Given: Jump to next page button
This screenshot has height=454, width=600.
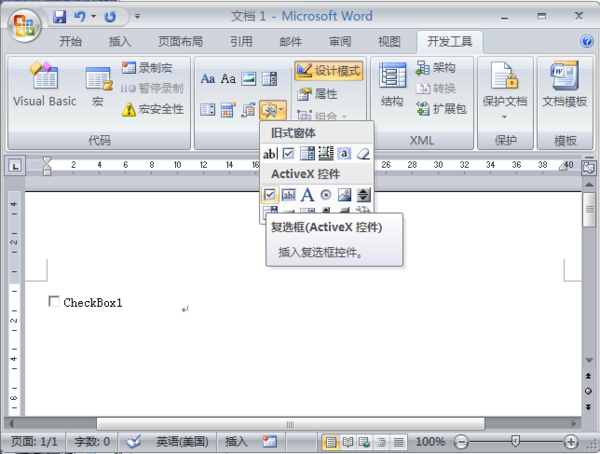Looking at the screenshot, I should pos(589,407).
